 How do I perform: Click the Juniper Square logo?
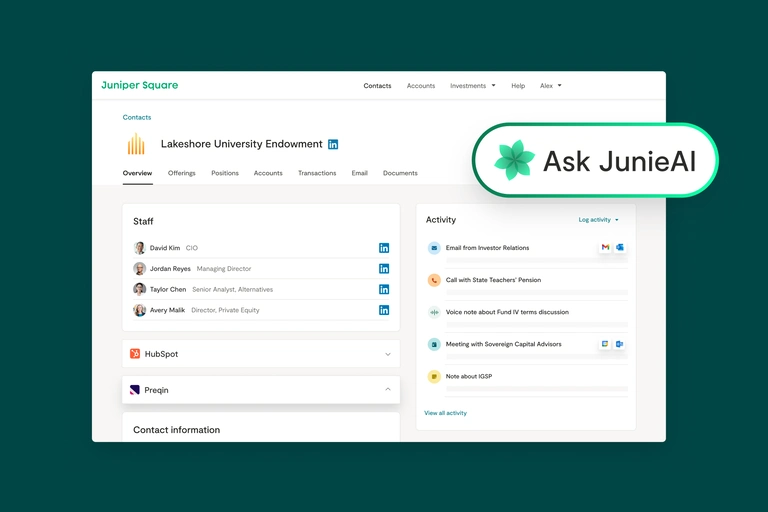pyautogui.click(x=140, y=85)
